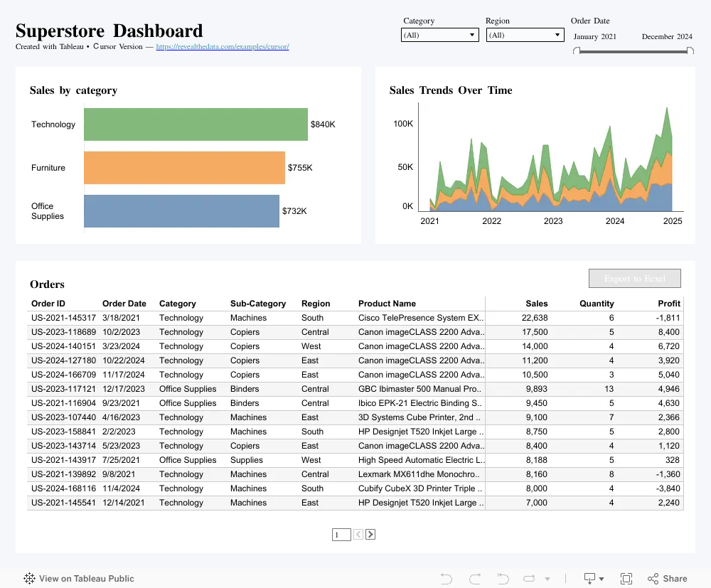Click the Redo arrow in toolbar
711x588 pixels.
click(475, 579)
